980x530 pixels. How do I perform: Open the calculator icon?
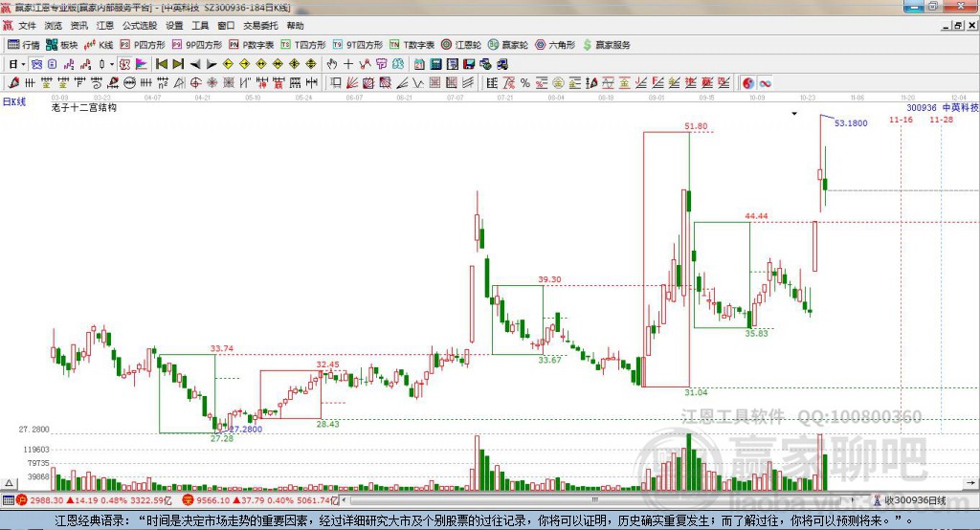tap(435, 64)
